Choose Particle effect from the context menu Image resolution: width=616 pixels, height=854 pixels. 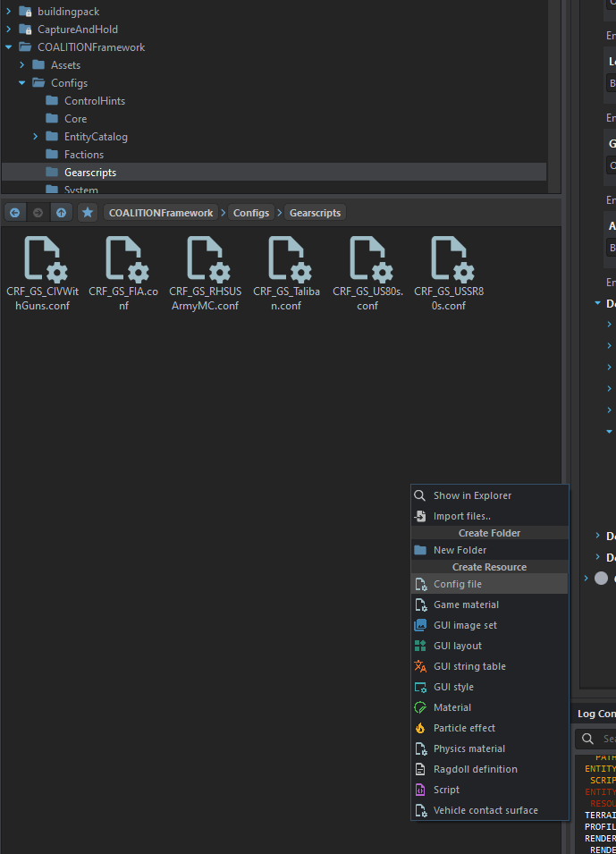tap(464, 728)
